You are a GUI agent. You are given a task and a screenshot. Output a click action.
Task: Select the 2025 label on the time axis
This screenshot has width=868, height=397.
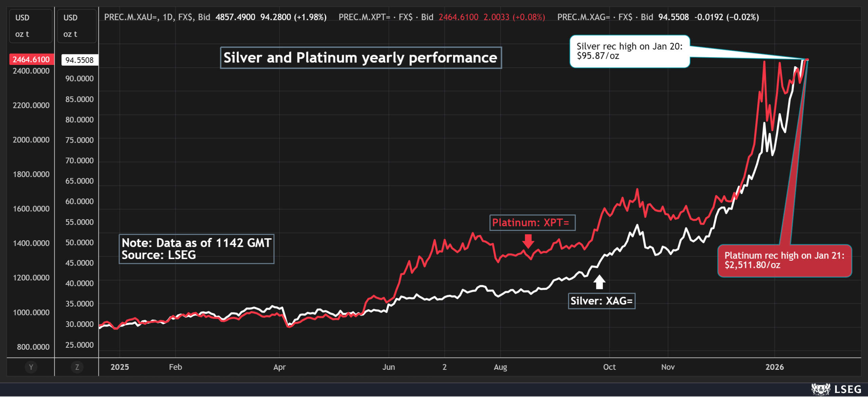[120, 367]
